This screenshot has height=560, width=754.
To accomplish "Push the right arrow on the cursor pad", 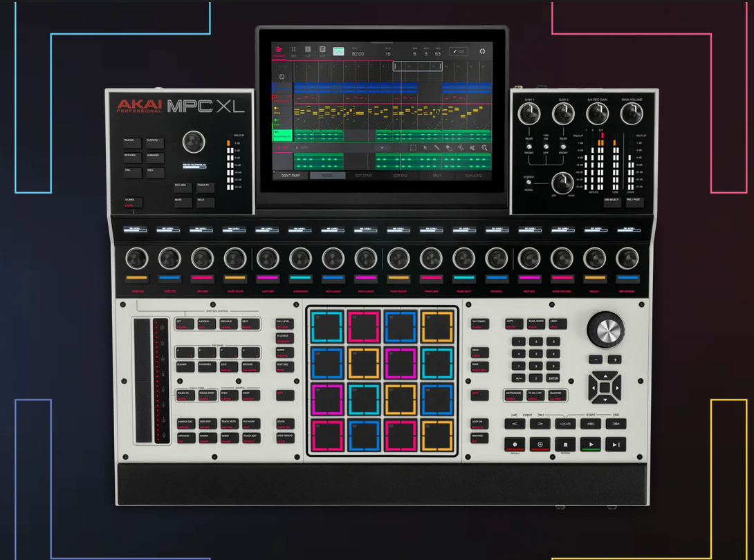I will (618, 387).
